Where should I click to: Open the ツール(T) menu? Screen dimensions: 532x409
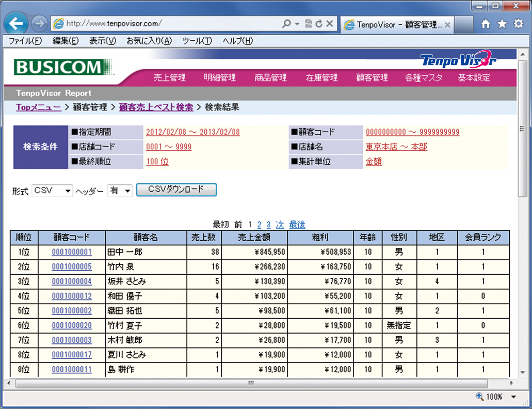tap(197, 41)
